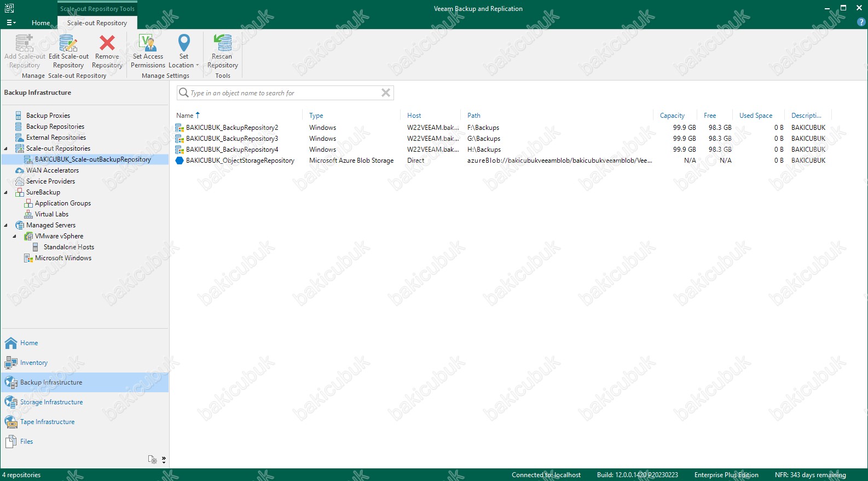Select Backup Repositories tree item

[55, 127]
